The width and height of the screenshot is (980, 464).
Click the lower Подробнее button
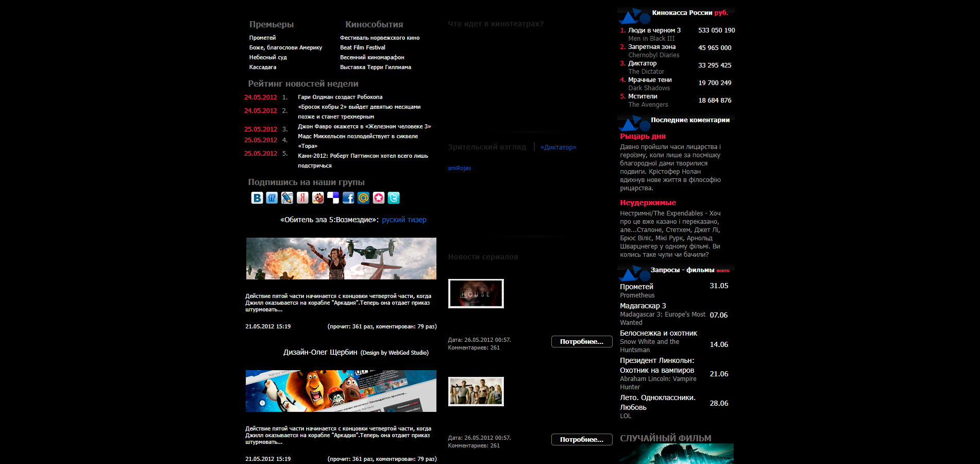coord(582,439)
